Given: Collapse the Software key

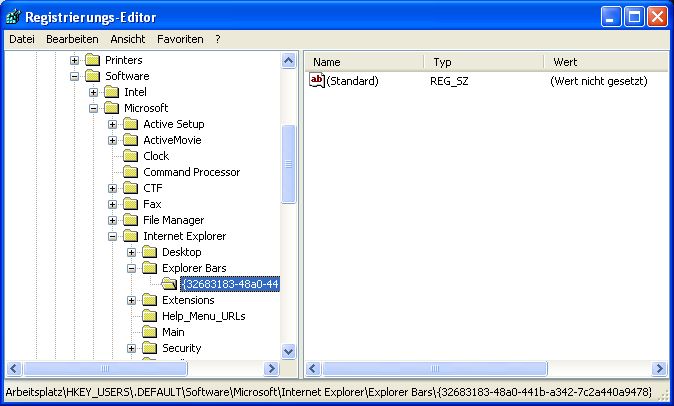Looking at the screenshot, I should pyautogui.click(x=74, y=76).
